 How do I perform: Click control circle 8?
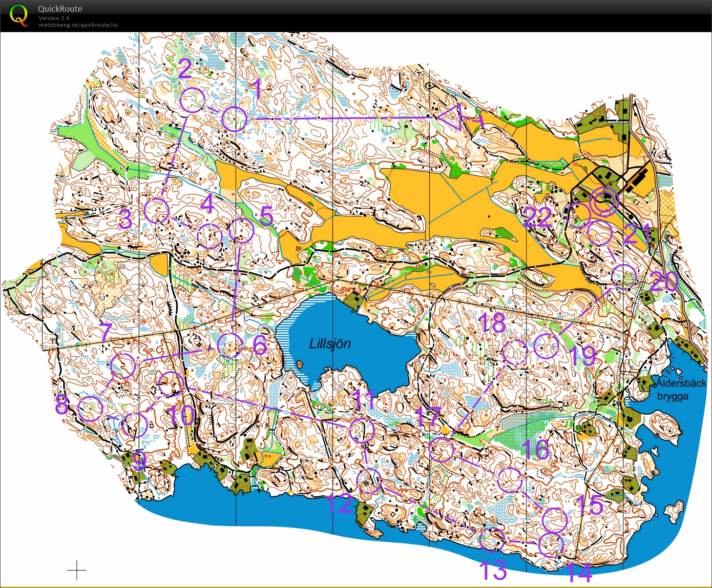(90, 409)
